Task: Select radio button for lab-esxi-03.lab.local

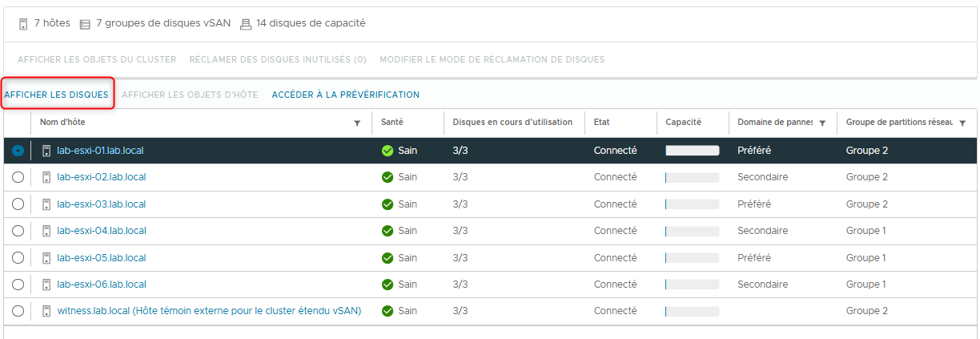Action: 18,204
